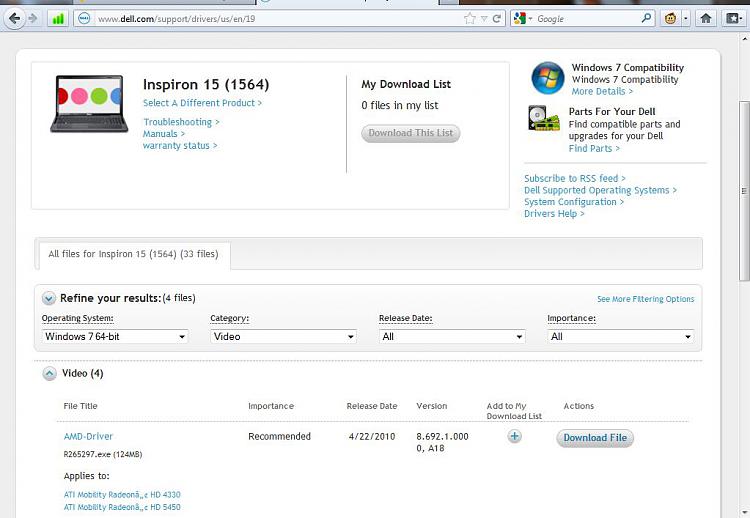Screen dimensions: 750x518
Task: Open the Operating System dropdown
Action: coord(115,336)
